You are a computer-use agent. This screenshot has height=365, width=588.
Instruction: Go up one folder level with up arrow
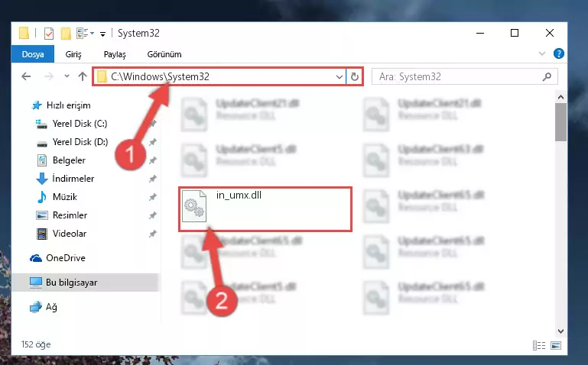[83, 76]
